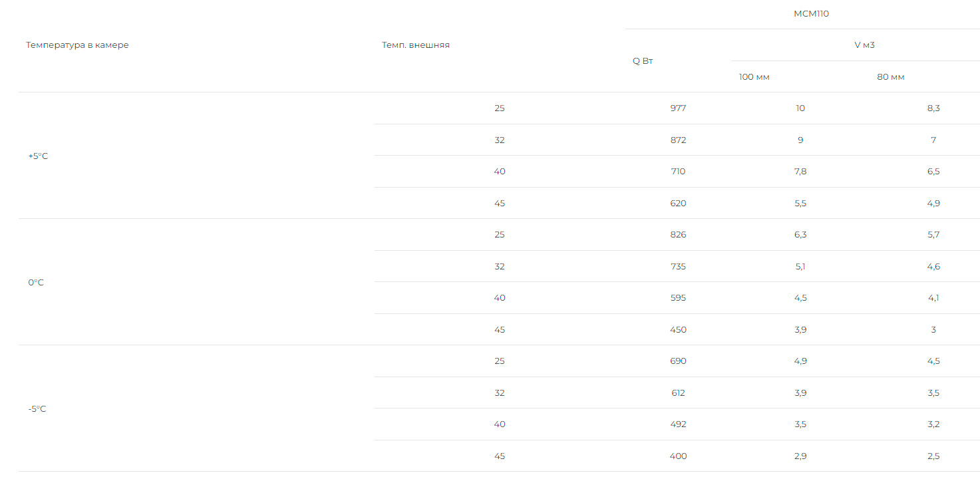Click the cell with value 6,3

800,235
